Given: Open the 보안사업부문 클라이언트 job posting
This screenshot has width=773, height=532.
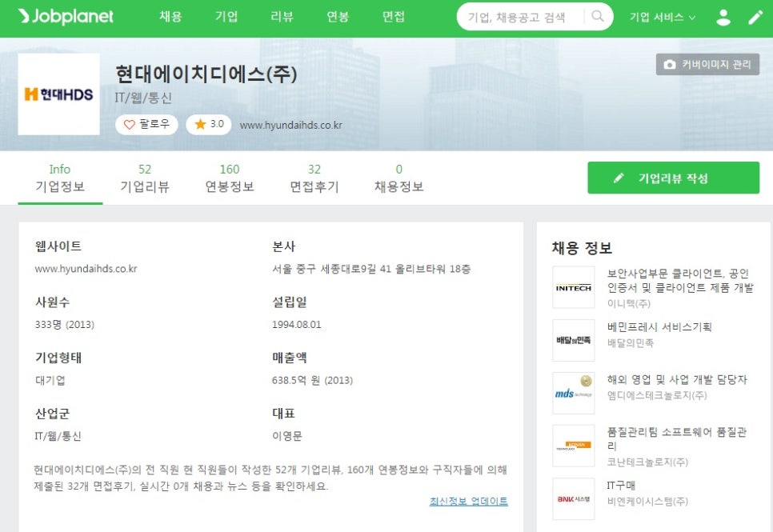Looking at the screenshot, I should click(680, 281).
